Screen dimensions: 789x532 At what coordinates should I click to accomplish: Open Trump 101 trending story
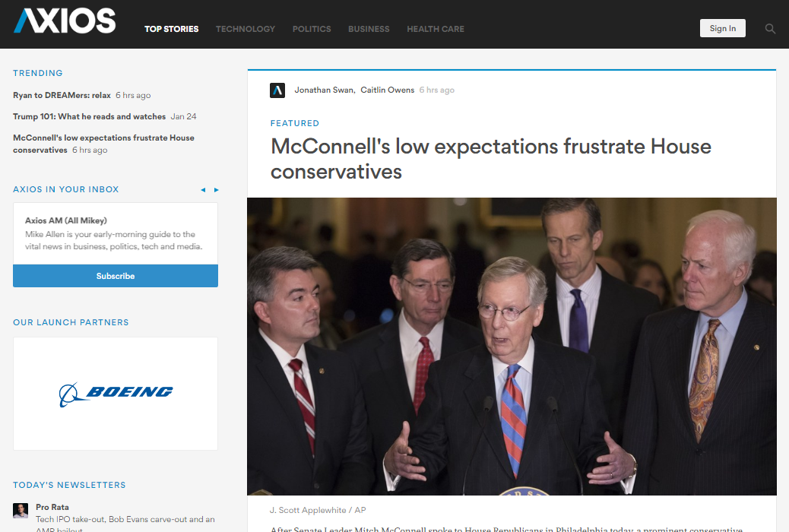(90, 116)
